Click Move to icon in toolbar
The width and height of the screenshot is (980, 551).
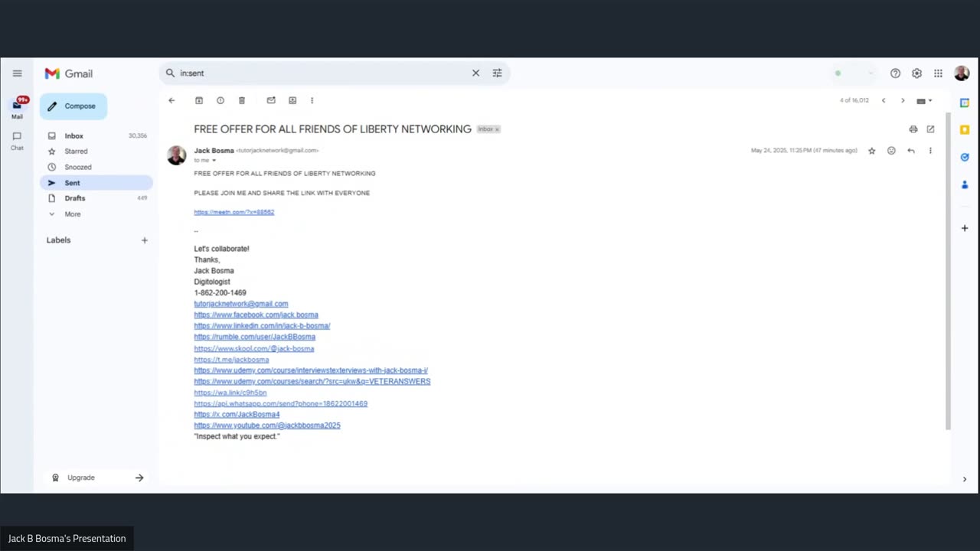pos(292,100)
